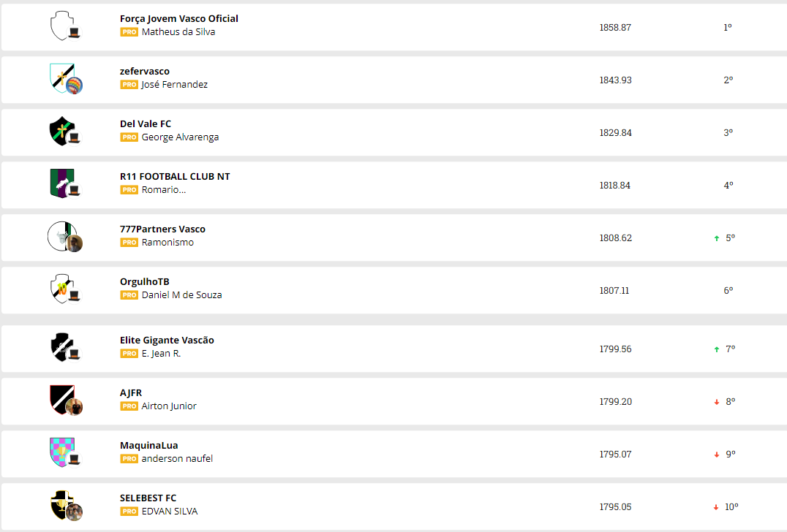The height and width of the screenshot is (532, 787).
Task: Click Força Jovem Vasco Oficial team shield
Action: click(60, 26)
